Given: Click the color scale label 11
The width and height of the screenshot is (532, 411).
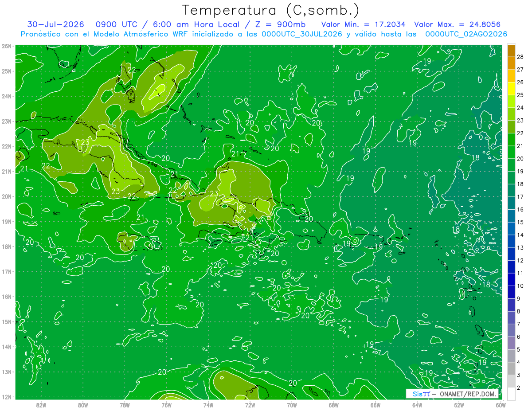Looking at the screenshot, I should [x=520, y=273].
